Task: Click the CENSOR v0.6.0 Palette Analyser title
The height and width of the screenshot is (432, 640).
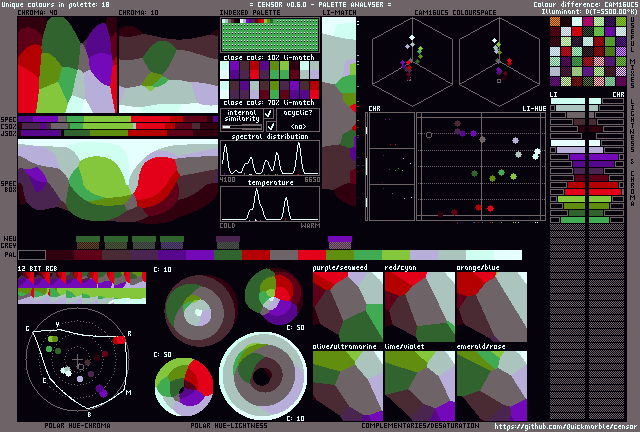Action: 320,4
